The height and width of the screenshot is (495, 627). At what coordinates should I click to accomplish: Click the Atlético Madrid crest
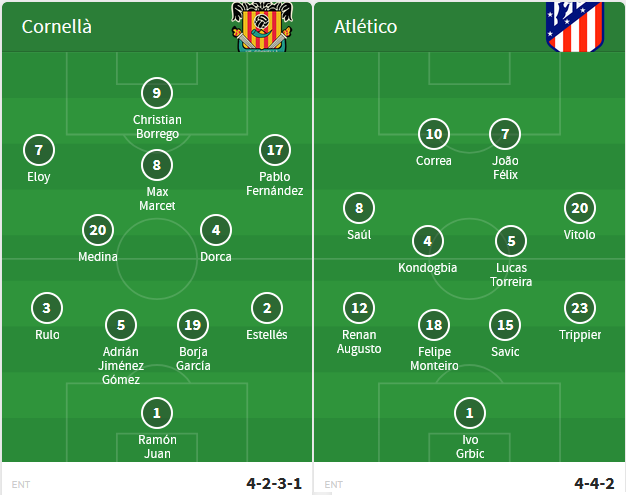pos(567,26)
